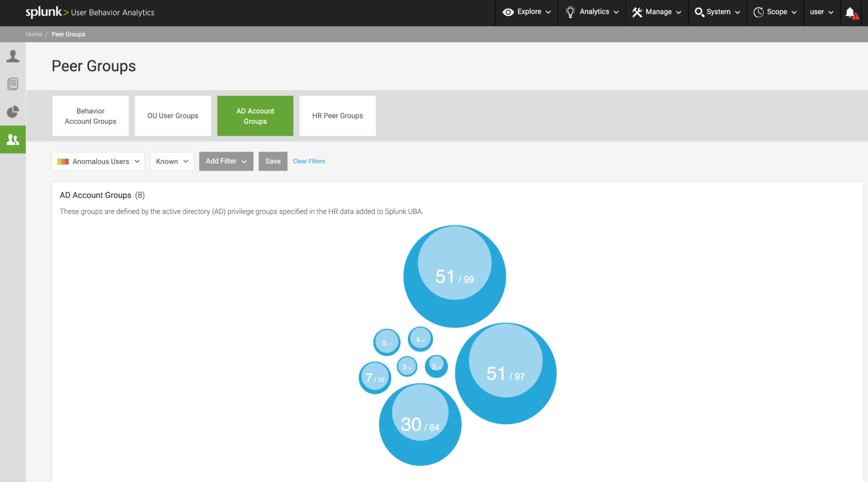The height and width of the screenshot is (482, 868).
Task: Open the documents list sidebar icon
Action: click(x=13, y=84)
